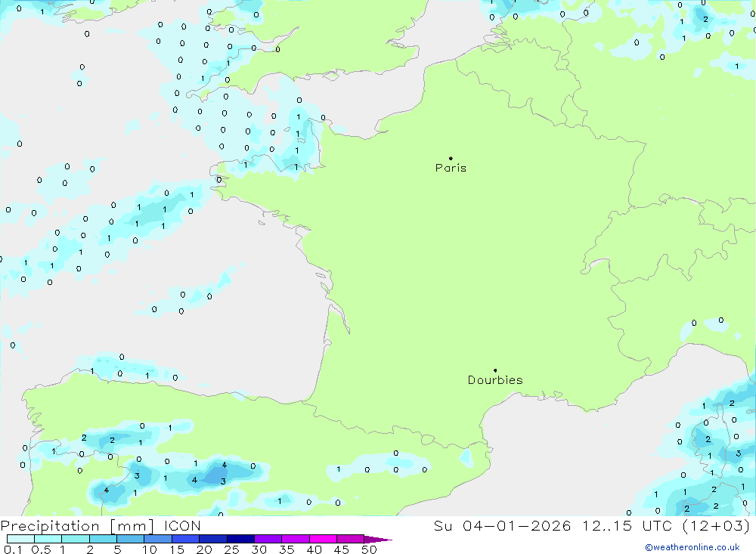Click the legend scale label 25
The height and width of the screenshot is (554, 756).
231,549
